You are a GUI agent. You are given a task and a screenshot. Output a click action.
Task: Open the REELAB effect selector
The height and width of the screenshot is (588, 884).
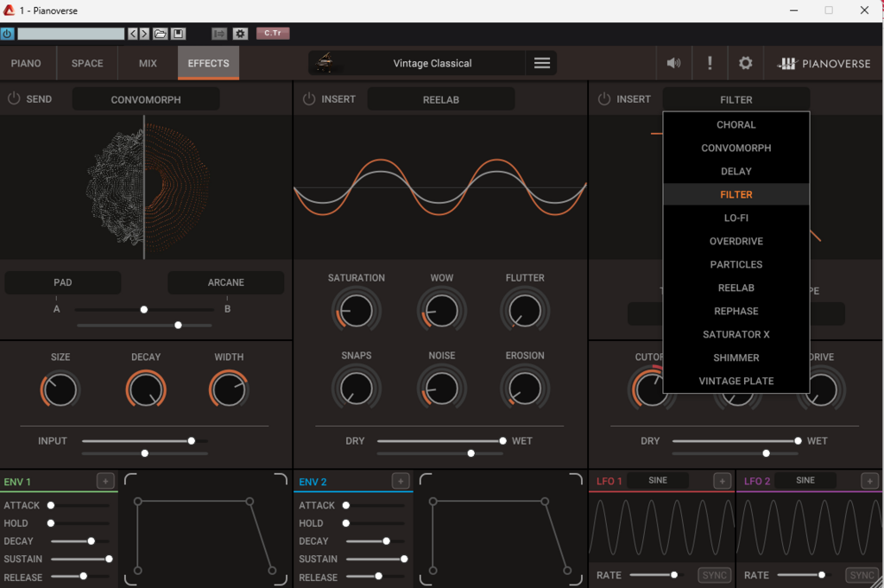441,99
